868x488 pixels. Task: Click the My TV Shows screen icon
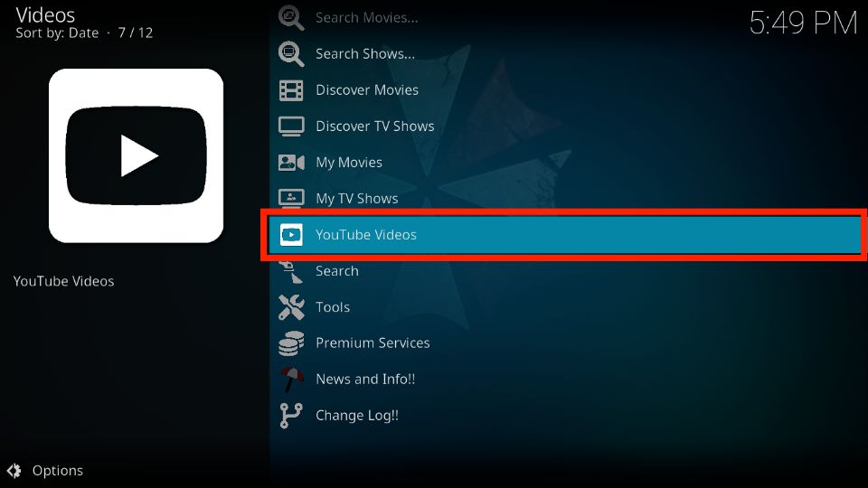click(291, 198)
